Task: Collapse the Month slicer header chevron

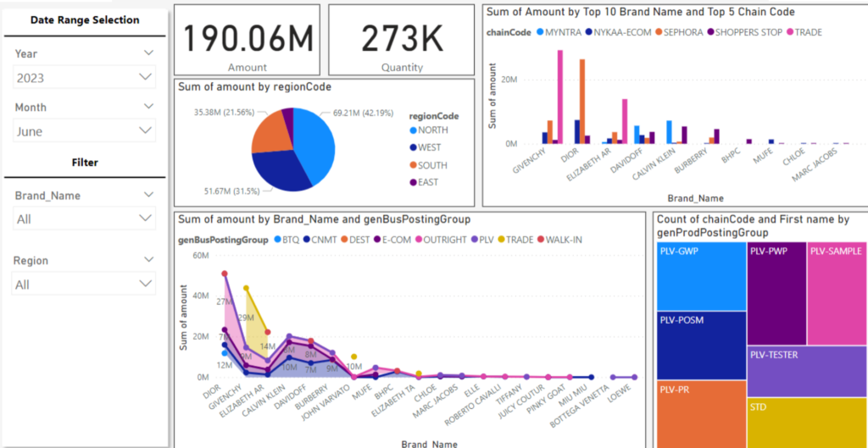Action: [148, 106]
